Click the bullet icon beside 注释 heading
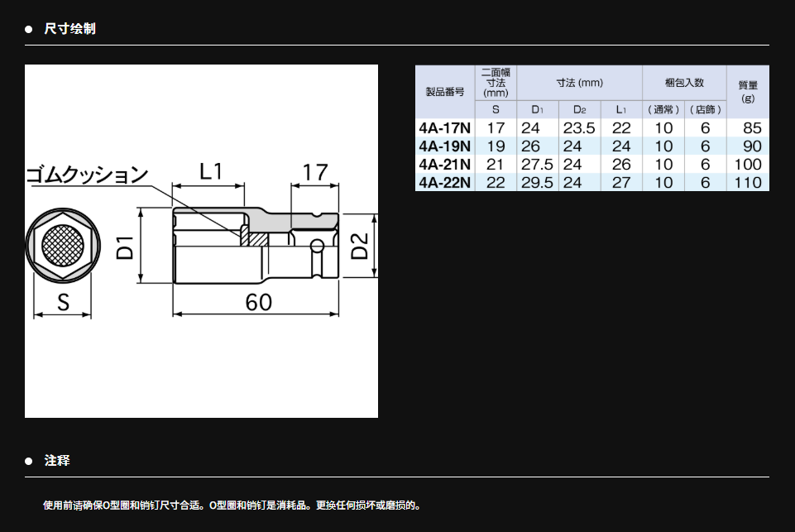The height and width of the screenshot is (532, 795). [28, 461]
